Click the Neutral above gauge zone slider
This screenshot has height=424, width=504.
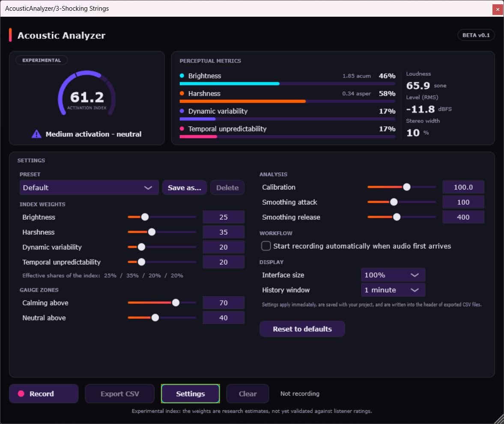[x=162, y=318]
